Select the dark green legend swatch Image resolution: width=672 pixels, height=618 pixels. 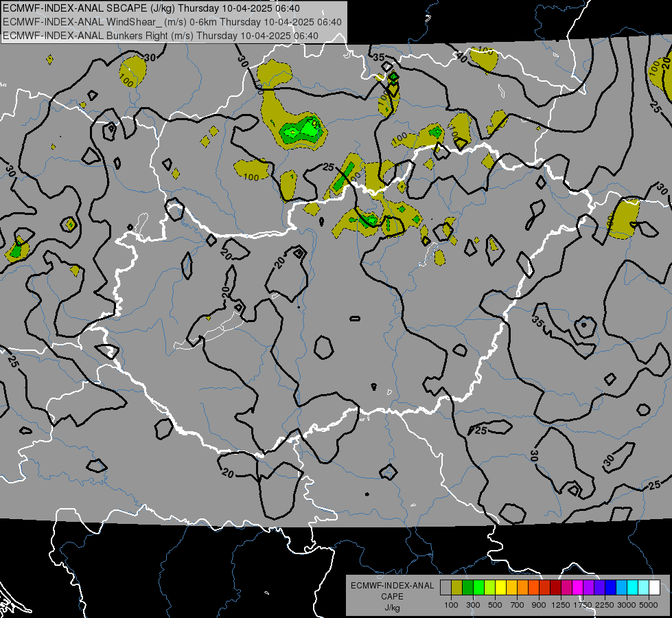coord(467,588)
